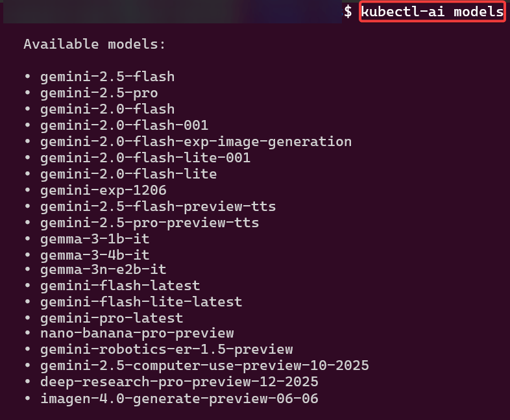Screen dimensions: 510x420
Task: Select gemini-2.5-flash-preview-tts in the output
Action: [158, 206]
